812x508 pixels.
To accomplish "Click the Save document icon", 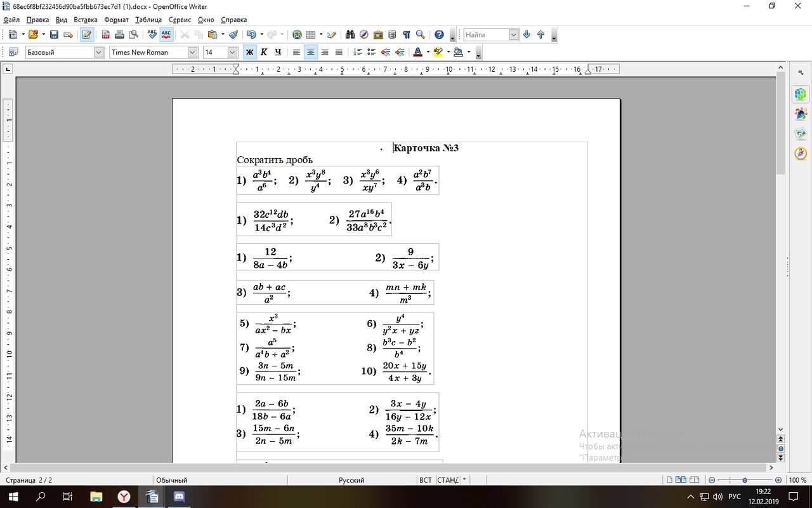I will (54, 35).
